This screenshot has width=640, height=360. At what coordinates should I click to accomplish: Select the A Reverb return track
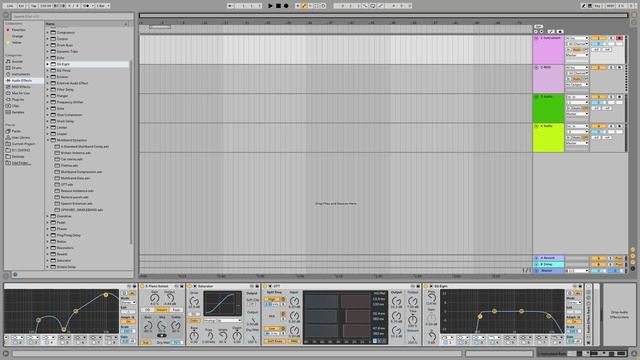549,258
